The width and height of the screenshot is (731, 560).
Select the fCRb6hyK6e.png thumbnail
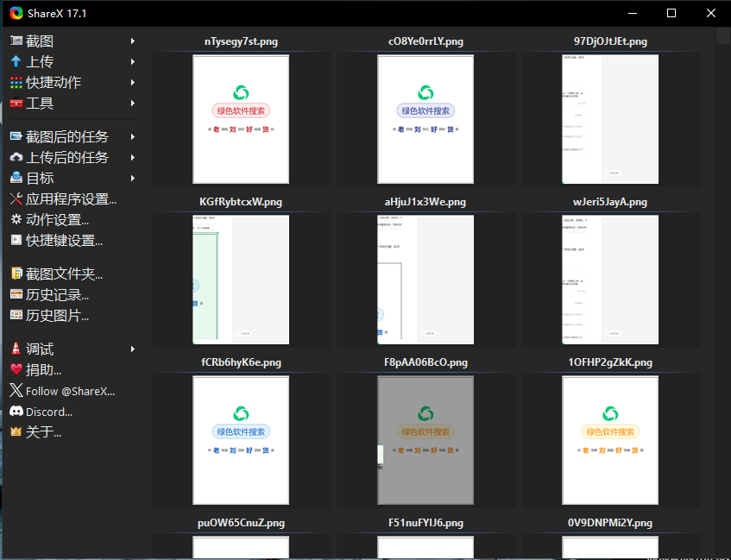[x=241, y=440]
